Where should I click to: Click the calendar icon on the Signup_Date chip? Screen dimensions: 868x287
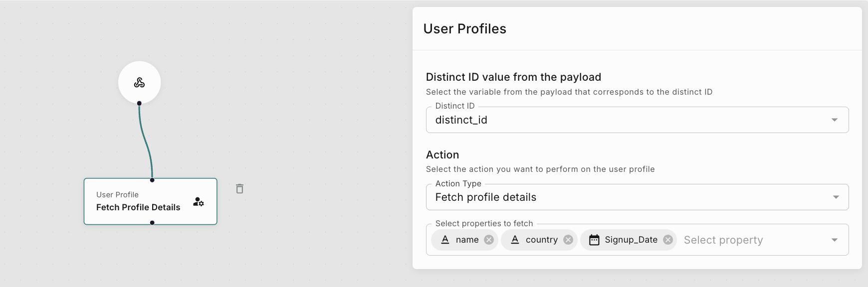[x=594, y=240]
